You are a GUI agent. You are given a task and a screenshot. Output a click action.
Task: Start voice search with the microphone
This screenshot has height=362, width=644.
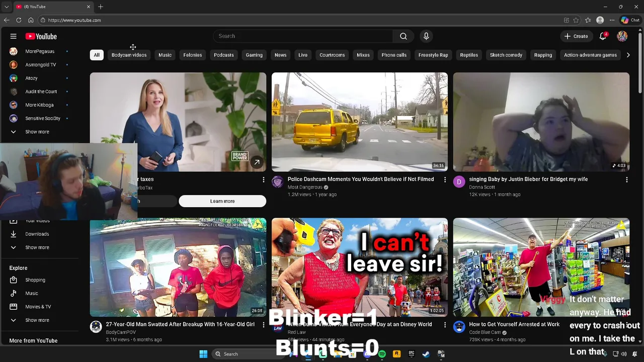point(426,36)
